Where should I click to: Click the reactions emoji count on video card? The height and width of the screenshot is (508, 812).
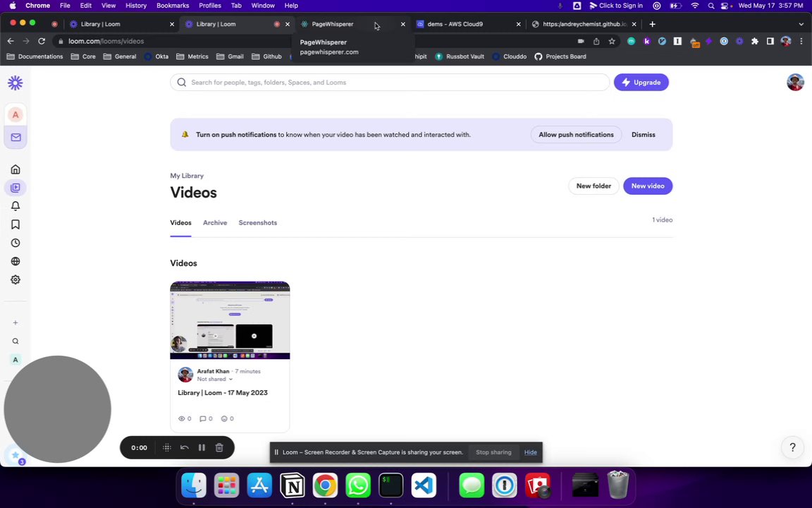pos(228,419)
